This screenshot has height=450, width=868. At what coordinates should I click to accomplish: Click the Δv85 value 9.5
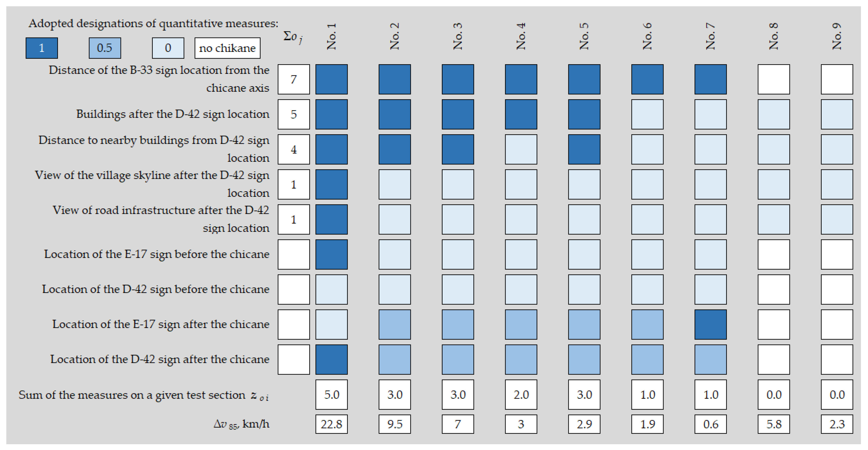(x=395, y=424)
